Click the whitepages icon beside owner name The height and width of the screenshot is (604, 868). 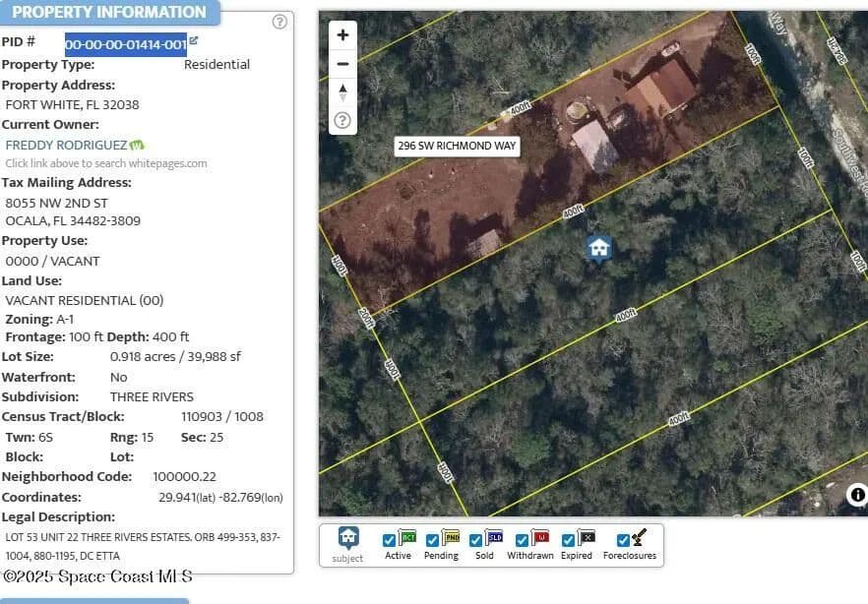[x=137, y=146]
